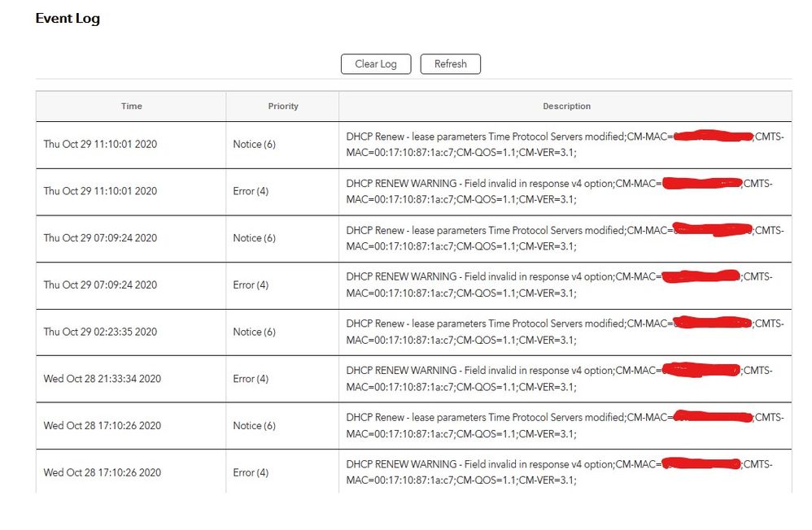The width and height of the screenshot is (812, 530).
Task: Select the Description column header
Action: pos(566,106)
